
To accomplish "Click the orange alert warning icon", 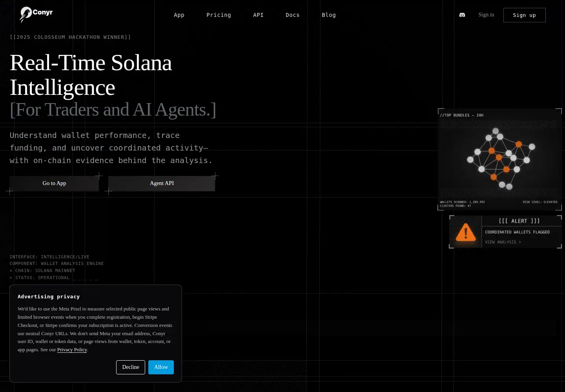I will [466, 232].
